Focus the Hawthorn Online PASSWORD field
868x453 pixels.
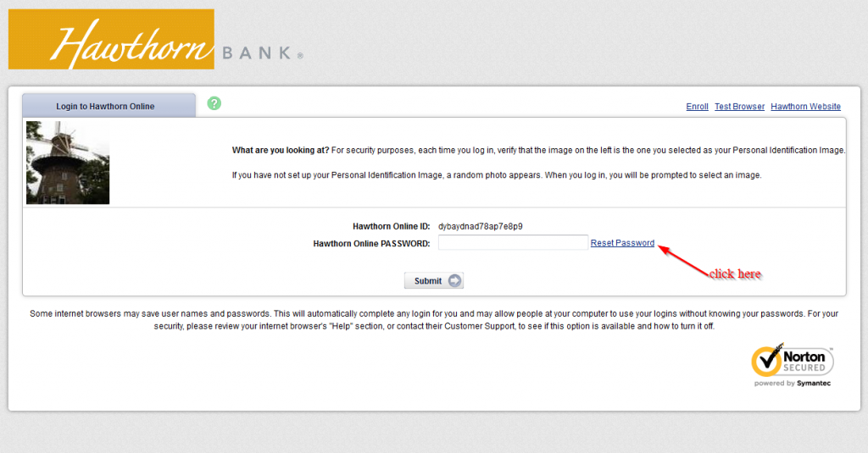tap(513, 242)
